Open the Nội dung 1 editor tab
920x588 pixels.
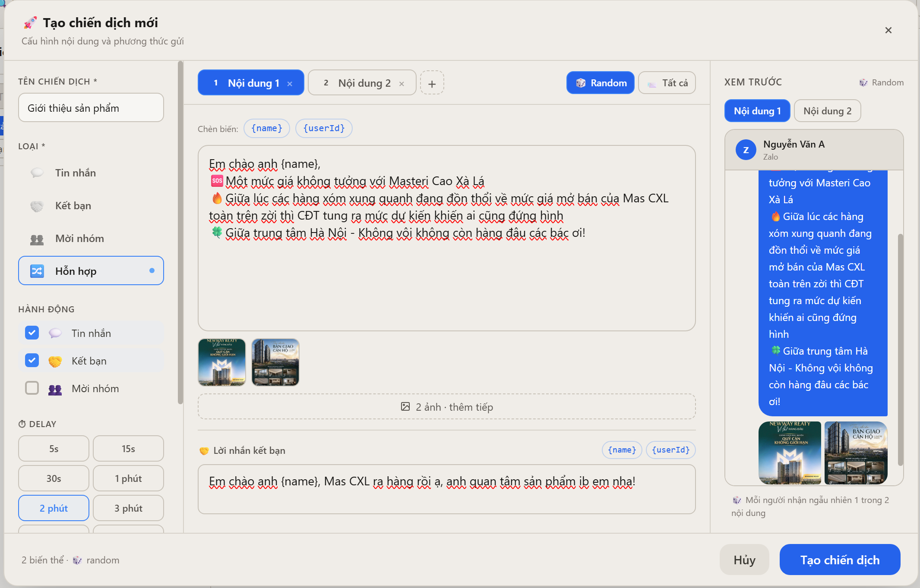coord(251,83)
